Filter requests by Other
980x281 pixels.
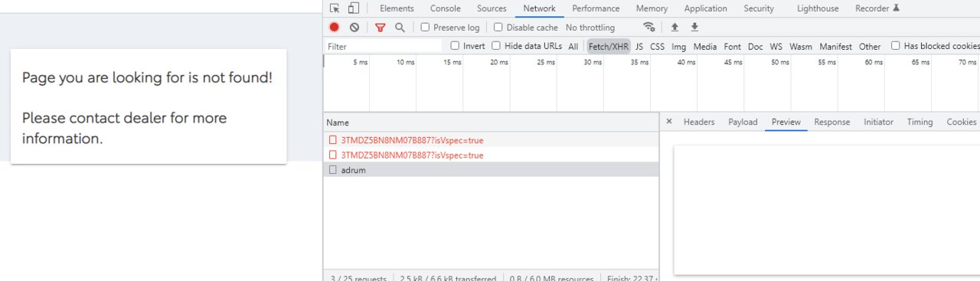pyautogui.click(x=870, y=47)
